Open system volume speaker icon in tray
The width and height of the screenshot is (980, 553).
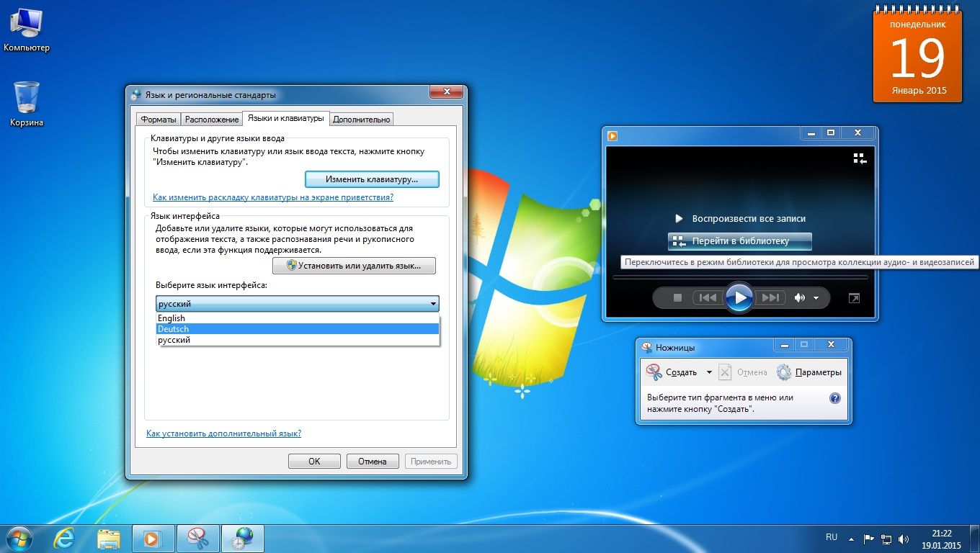(x=904, y=539)
